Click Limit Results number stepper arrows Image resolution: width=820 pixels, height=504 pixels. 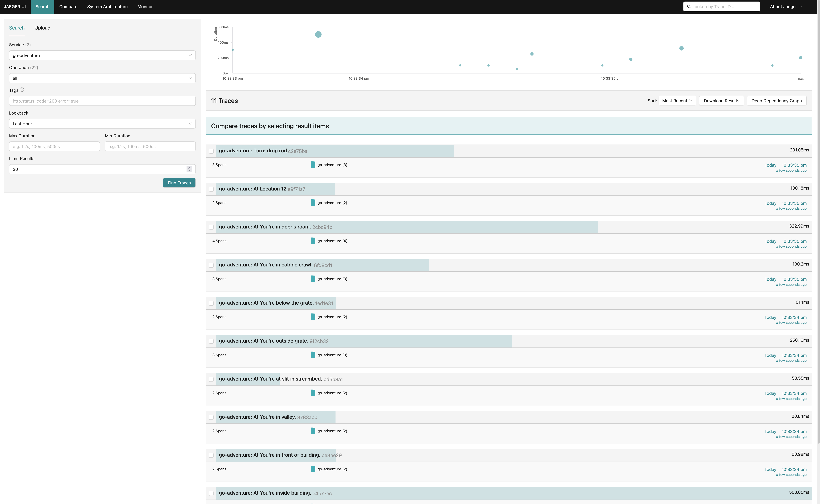(189, 169)
